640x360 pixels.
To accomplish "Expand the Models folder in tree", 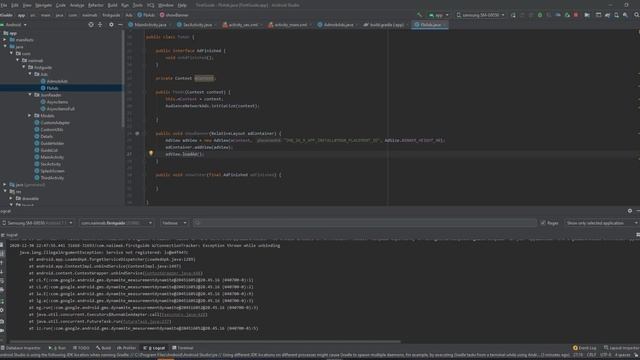I will point(30,116).
